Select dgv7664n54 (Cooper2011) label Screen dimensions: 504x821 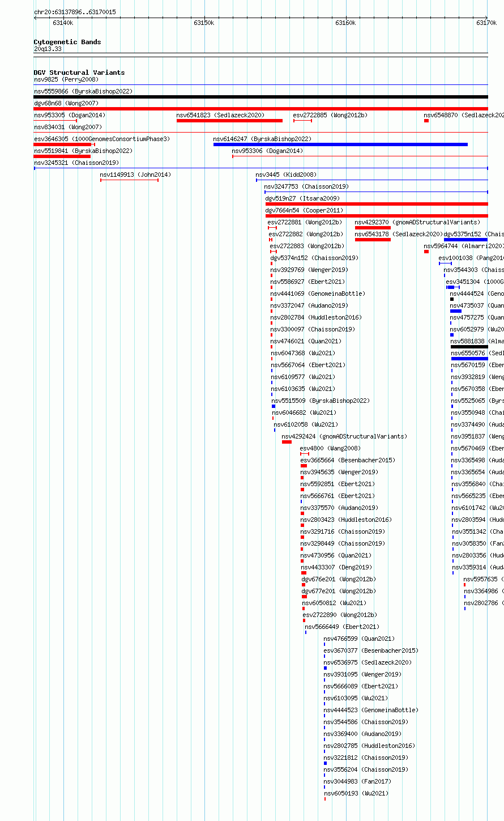[304, 210]
